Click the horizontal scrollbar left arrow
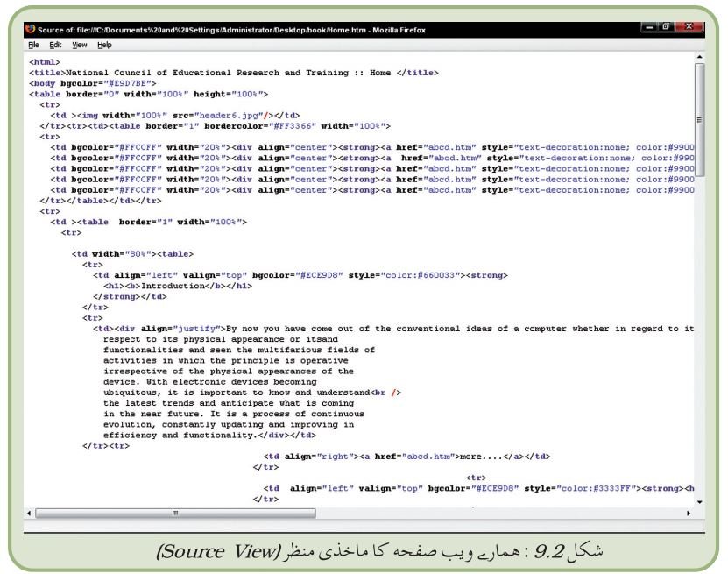 [29, 514]
